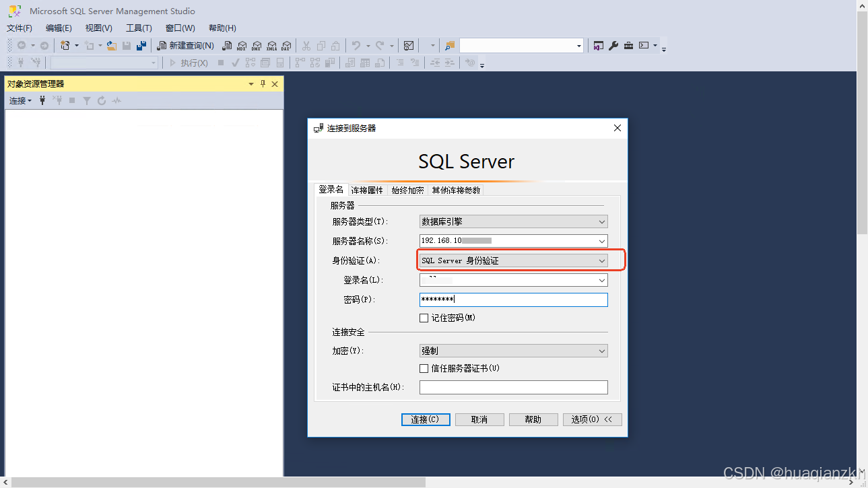The image size is (868, 488).
Task: Expand the Authentication (身份验证) dropdown
Action: (601, 260)
